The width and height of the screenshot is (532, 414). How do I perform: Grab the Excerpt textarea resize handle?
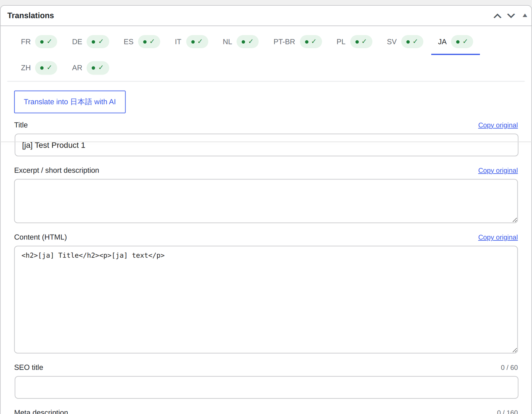tap(515, 220)
